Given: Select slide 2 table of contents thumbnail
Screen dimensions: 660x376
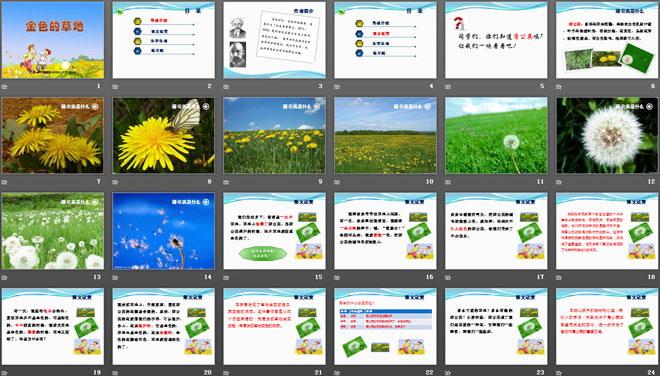Looking at the screenshot, I should coord(163,40).
